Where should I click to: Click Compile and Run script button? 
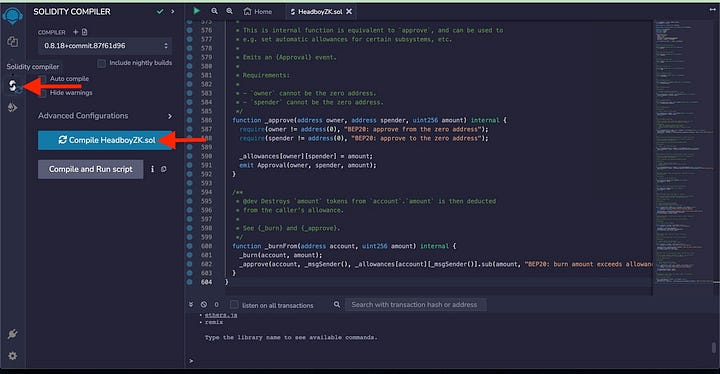point(90,169)
